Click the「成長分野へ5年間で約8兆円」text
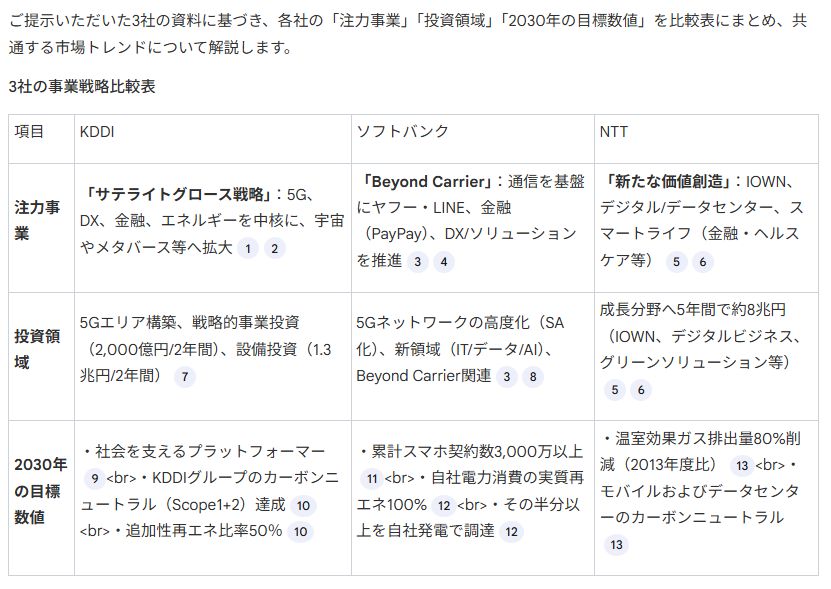 [x=693, y=310]
